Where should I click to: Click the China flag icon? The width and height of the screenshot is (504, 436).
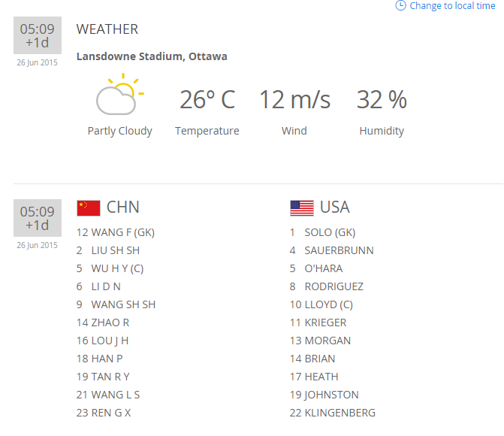coord(88,208)
